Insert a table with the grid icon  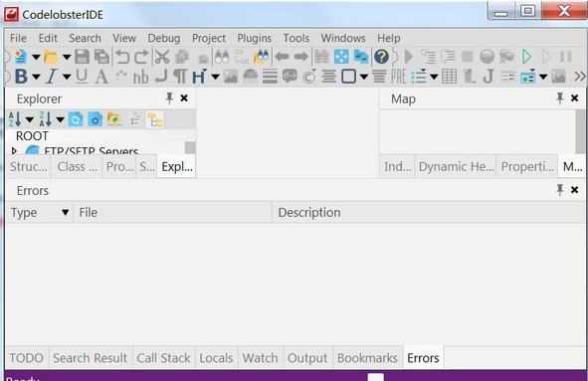click(x=449, y=77)
